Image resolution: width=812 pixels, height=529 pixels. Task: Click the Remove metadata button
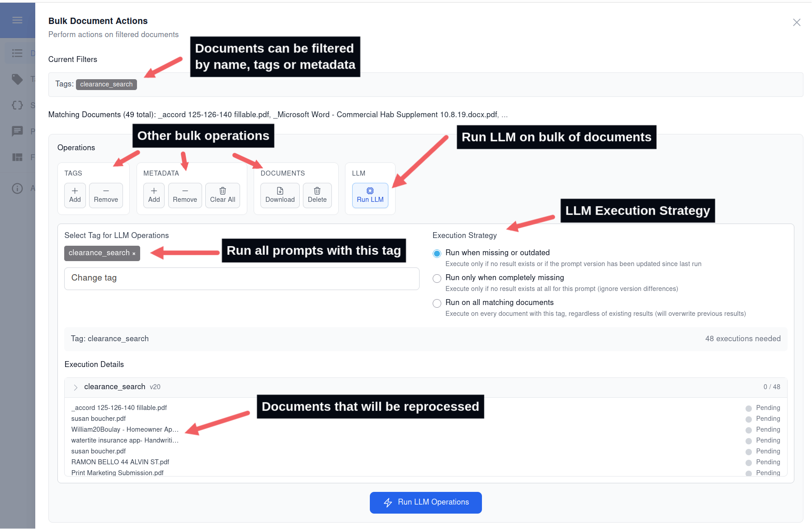(x=185, y=195)
